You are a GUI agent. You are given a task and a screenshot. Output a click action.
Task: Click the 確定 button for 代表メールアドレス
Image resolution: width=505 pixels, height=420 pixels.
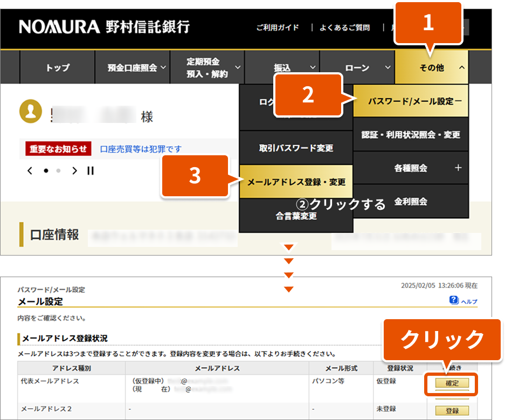[x=452, y=383]
